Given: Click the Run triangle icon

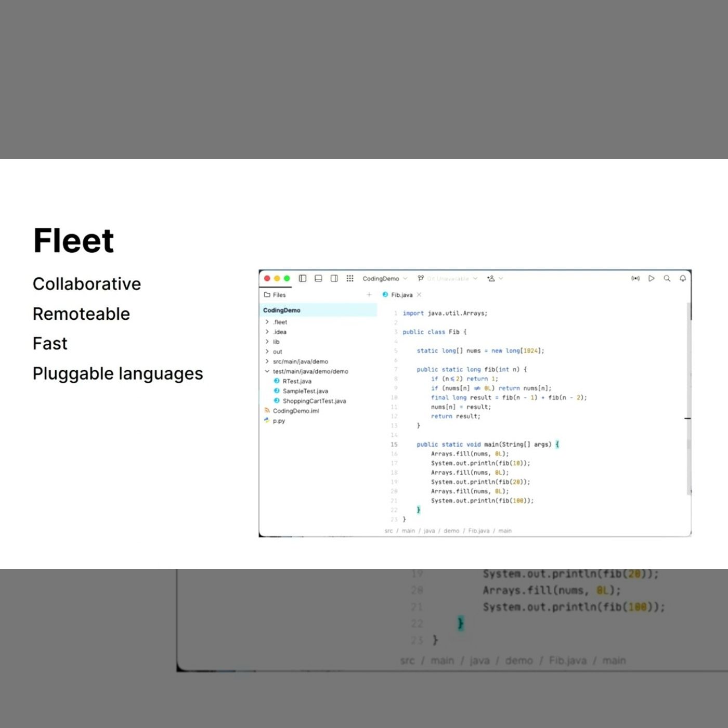Looking at the screenshot, I should pyautogui.click(x=651, y=279).
